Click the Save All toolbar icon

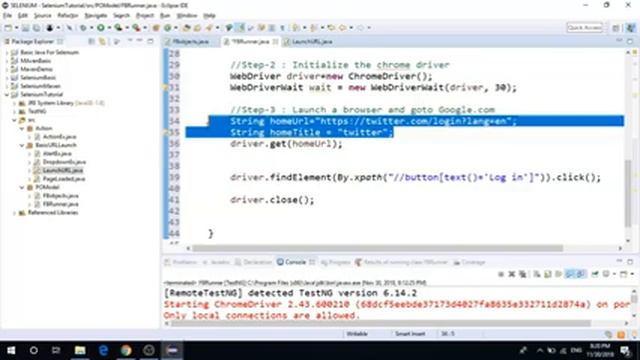[x=36, y=28]
